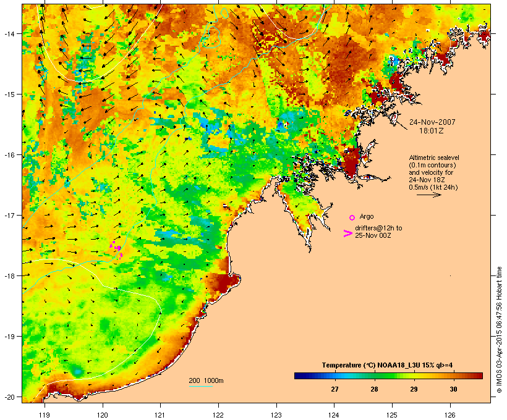Click the longitude axis label 123
This screenshot has height=420, width=507.
(x=276, y=415)
